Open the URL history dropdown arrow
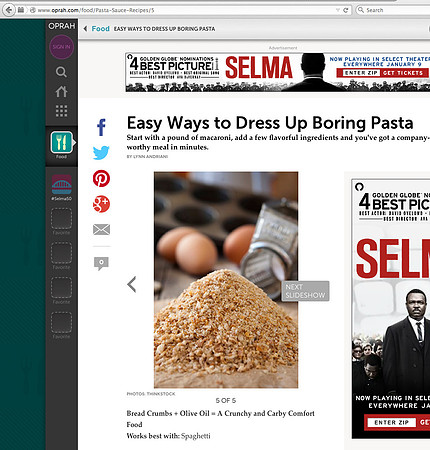430x450 pixels. [x=338, y=10]
